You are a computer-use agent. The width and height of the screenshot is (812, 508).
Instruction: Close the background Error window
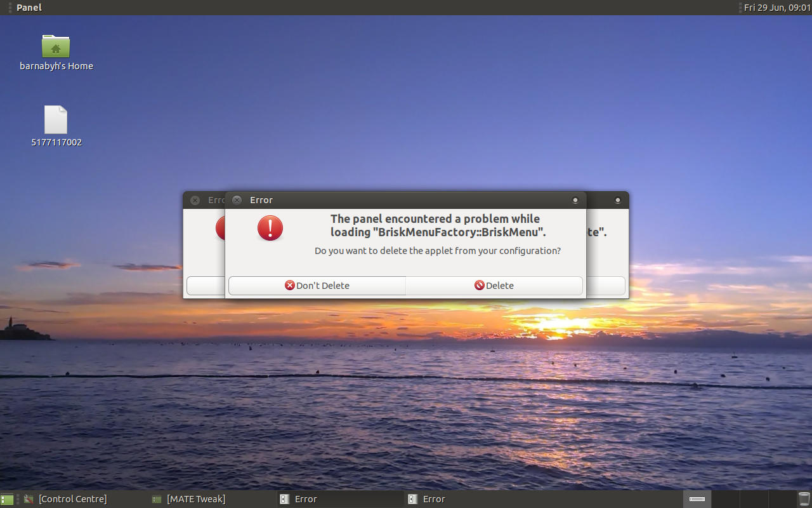click(195, 200)
